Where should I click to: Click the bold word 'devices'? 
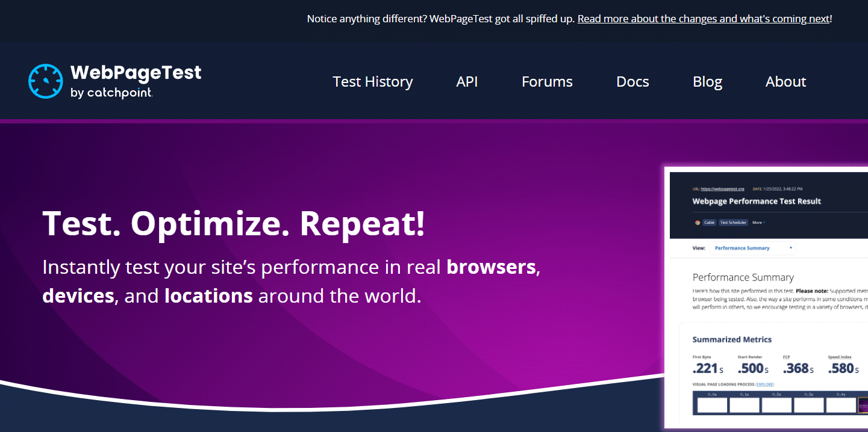coord(78,295)
